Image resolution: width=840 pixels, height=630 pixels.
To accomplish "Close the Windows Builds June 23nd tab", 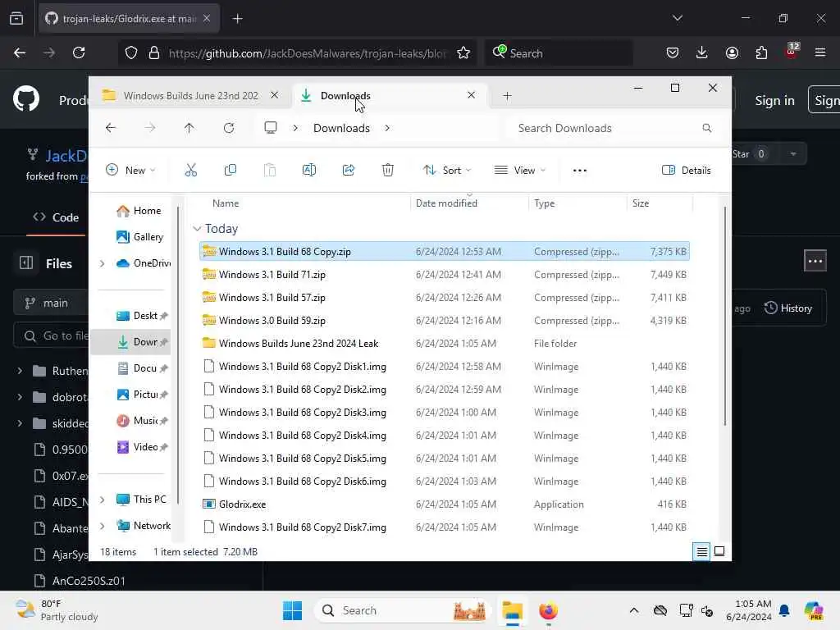I will [274, 95].
